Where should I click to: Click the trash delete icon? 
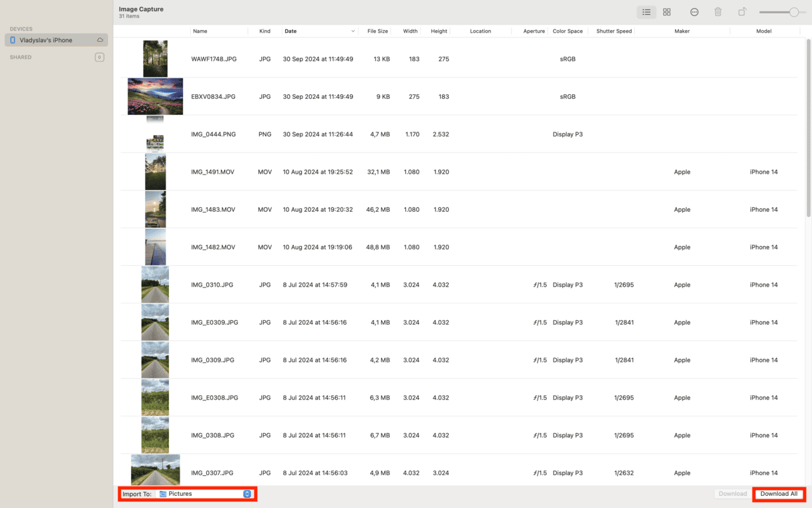pos(718,12)
